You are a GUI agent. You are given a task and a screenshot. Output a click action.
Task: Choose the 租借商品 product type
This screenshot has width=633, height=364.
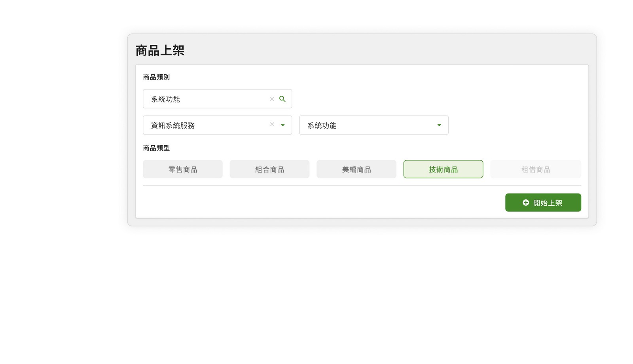tap(536, 169)
